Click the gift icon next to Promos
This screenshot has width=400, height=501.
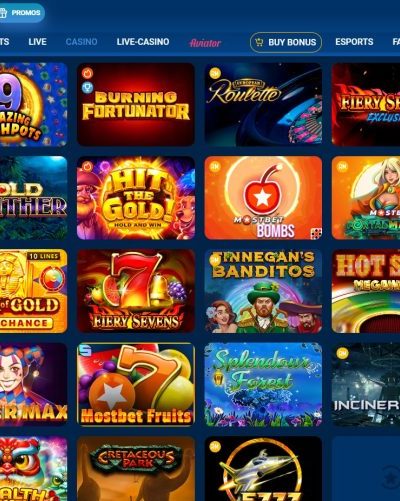click(x=3, y=13)
